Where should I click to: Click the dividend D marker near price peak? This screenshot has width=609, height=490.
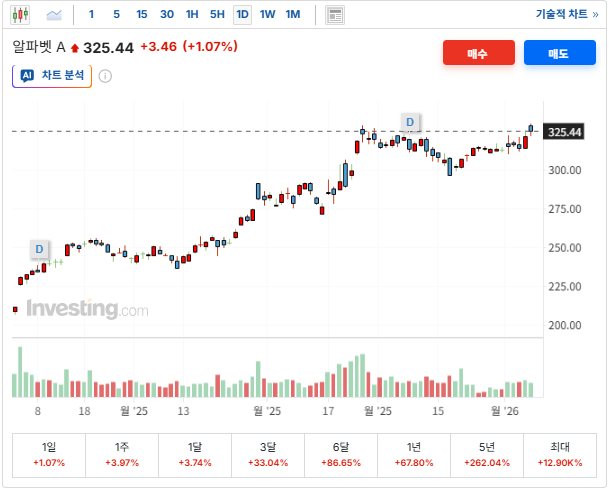pos(410,122)
